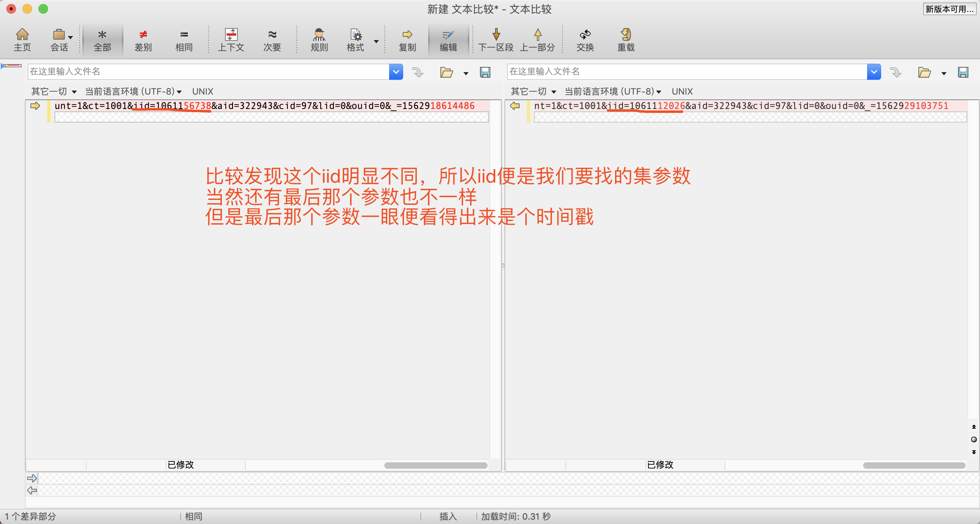Open right file name history dropdown
980x524 pixels.
tap(874, 72)
